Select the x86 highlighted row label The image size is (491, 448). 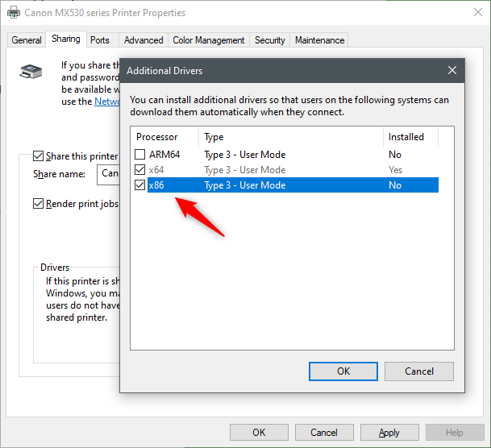tap(156, 185)
